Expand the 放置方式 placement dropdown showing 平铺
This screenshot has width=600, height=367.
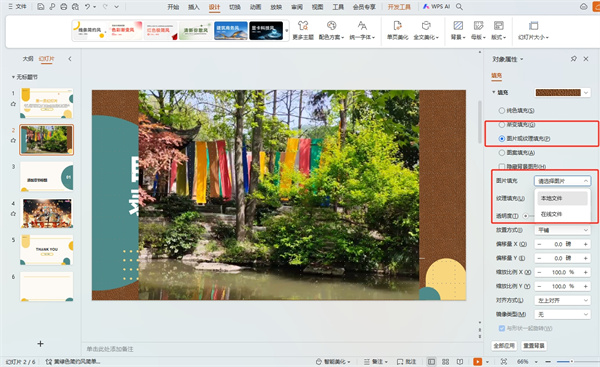pos(562,230)
